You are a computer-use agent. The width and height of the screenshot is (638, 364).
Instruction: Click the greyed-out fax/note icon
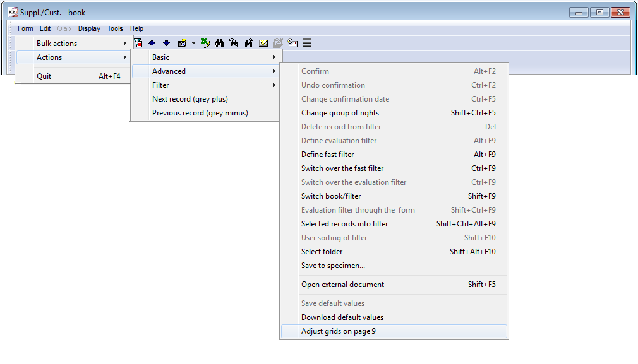[278, 43]
